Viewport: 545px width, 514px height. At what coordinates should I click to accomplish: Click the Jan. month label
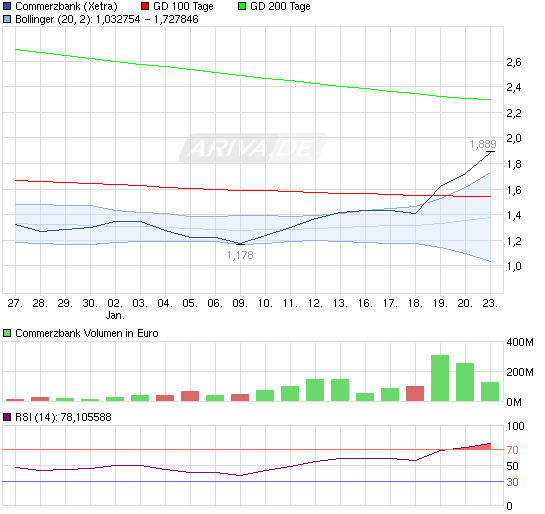coord(115,315)
